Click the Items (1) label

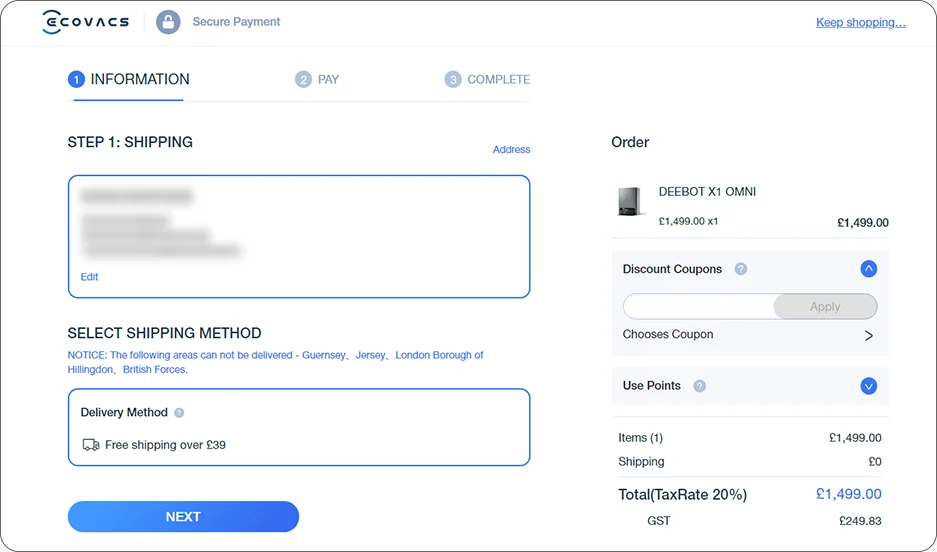[x=640, y=438]
